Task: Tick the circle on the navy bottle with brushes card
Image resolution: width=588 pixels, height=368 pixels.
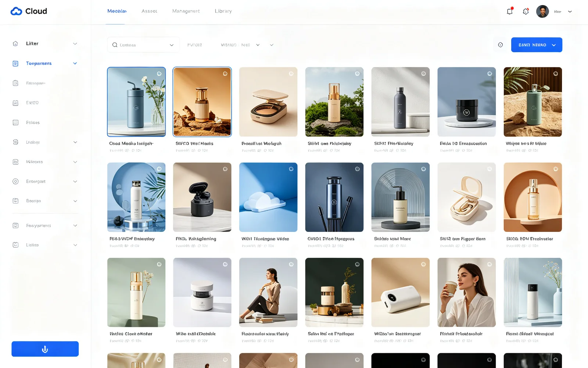Action: (357, 169)
